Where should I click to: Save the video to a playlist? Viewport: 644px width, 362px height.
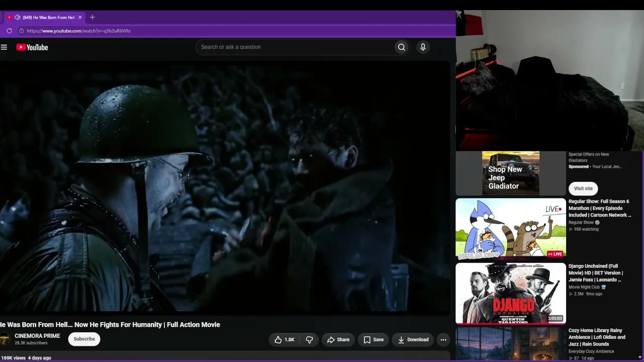[373, 340]
